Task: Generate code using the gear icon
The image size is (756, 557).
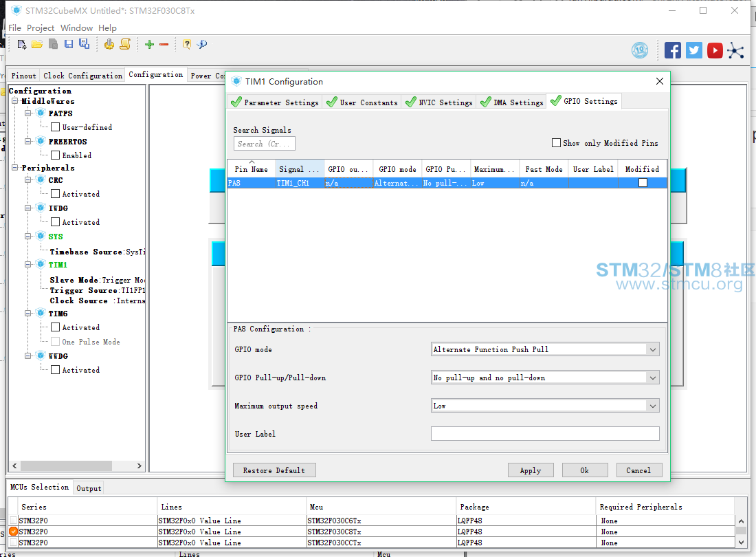Action: tap(109, 45)
